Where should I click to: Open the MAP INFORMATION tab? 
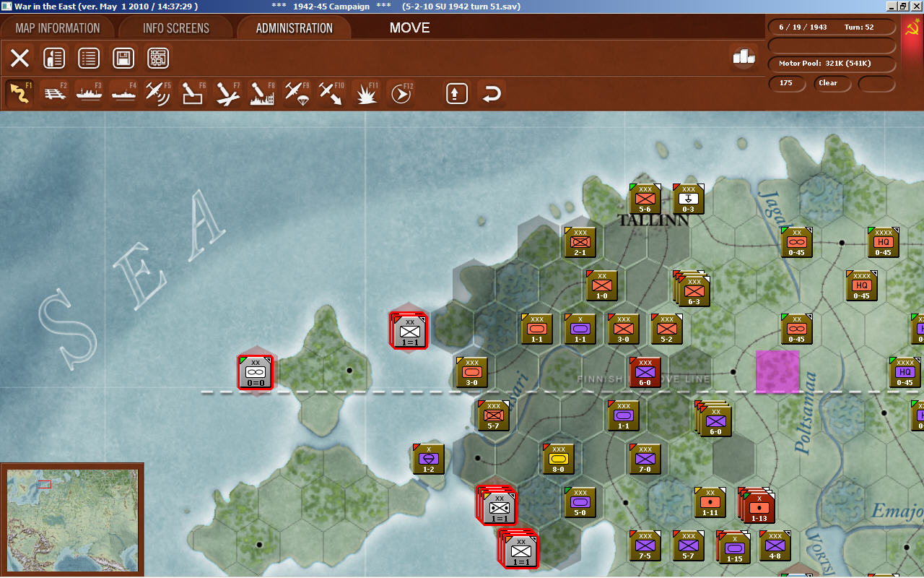pyautogui.click(x=58, y=28)
